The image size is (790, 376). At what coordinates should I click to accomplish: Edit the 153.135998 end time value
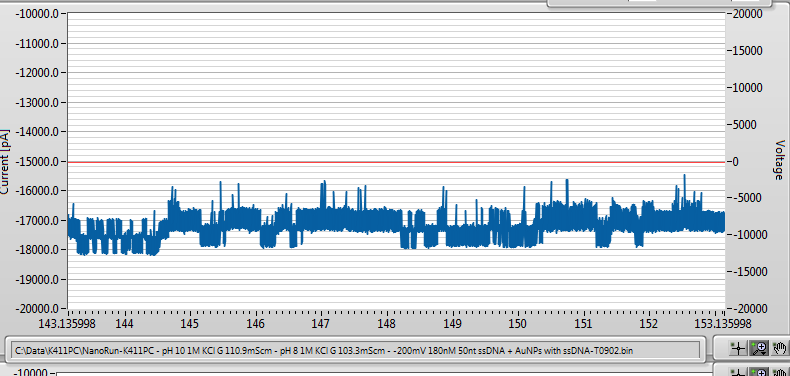coord(723,324)
